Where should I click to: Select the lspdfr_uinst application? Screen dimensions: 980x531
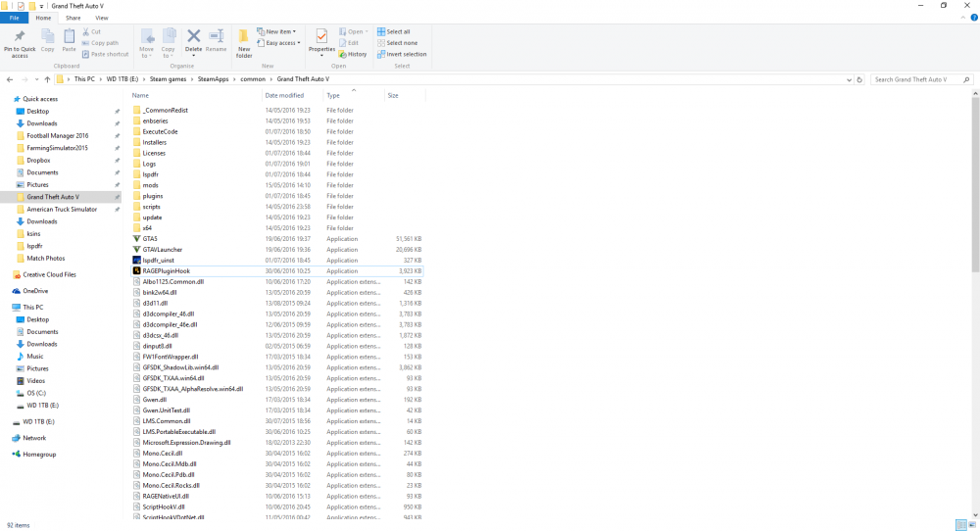158,261
